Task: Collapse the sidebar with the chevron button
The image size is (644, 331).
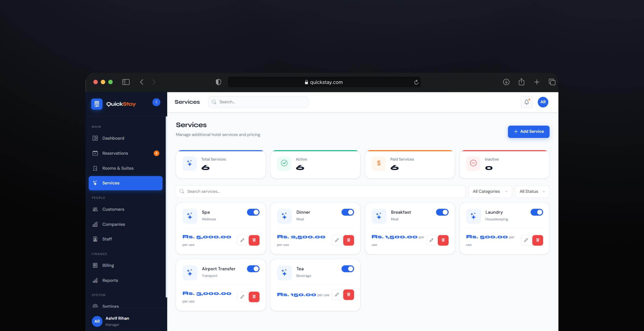Action: pyautogui.click(x=156, y=102)
